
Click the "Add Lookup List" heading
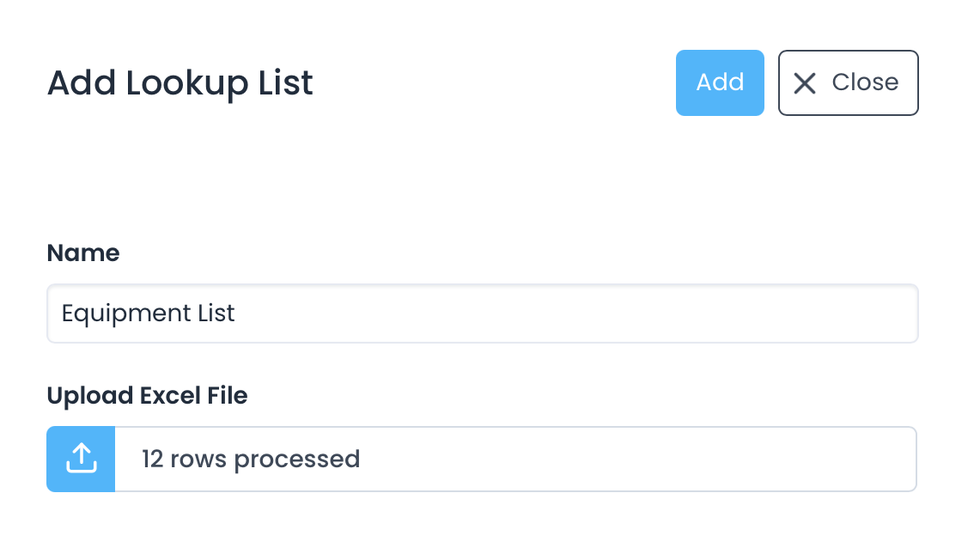(180, 83)
